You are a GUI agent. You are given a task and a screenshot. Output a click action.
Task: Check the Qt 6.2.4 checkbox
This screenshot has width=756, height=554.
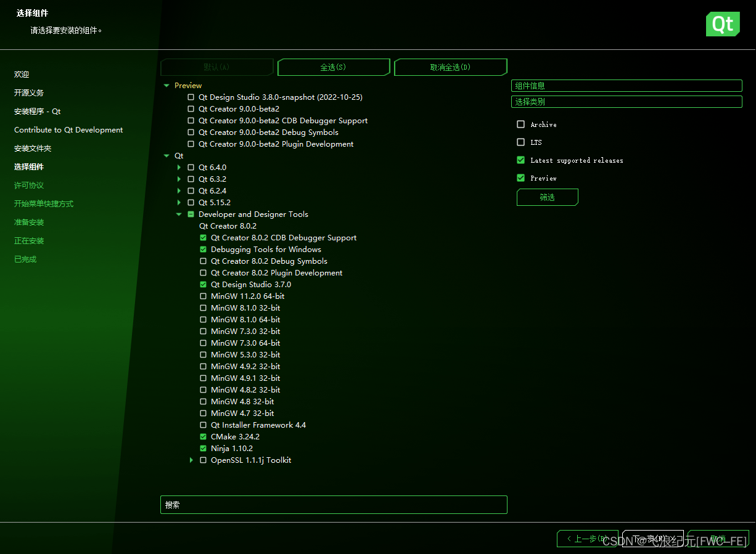(x=191, y=191)
